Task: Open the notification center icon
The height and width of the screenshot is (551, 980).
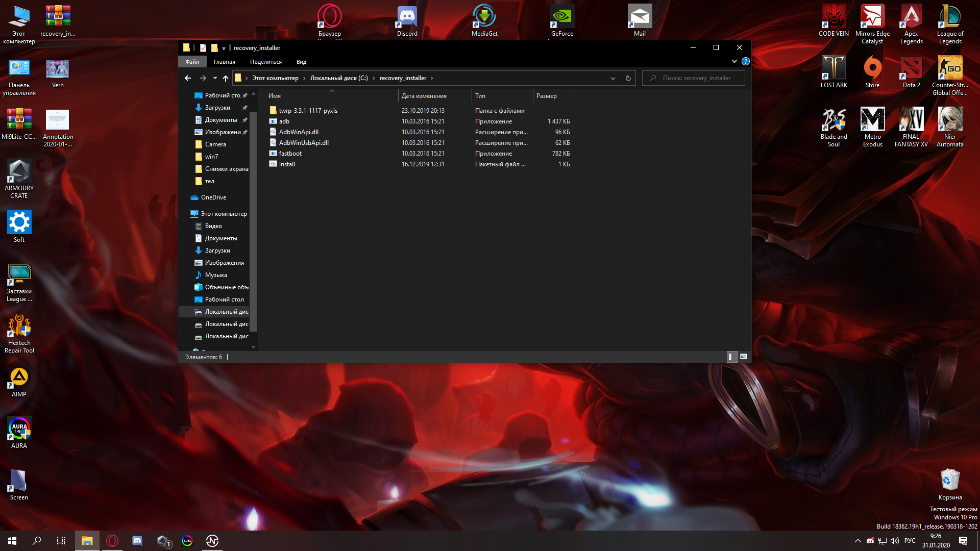Action: (963, 541)
